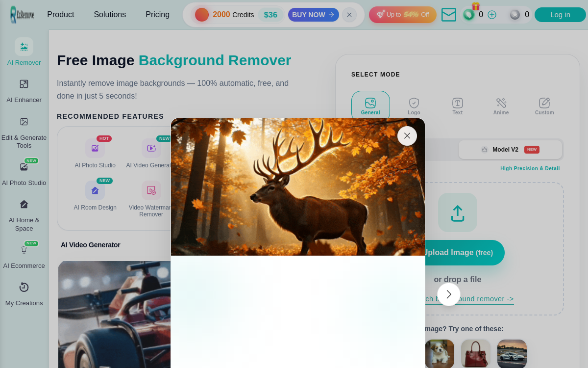Add credits with the plus icon
This screenshot has width=588, height=368.
(x=492, y=15)
